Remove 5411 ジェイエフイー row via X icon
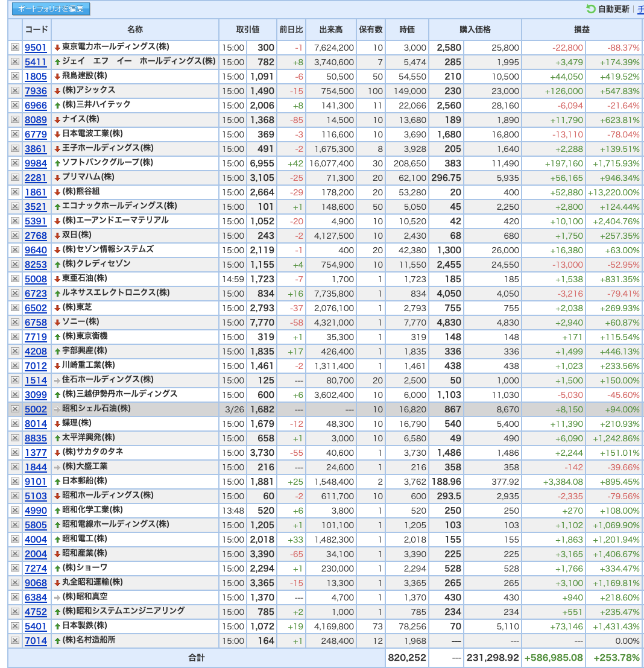 tap(15, 61)
